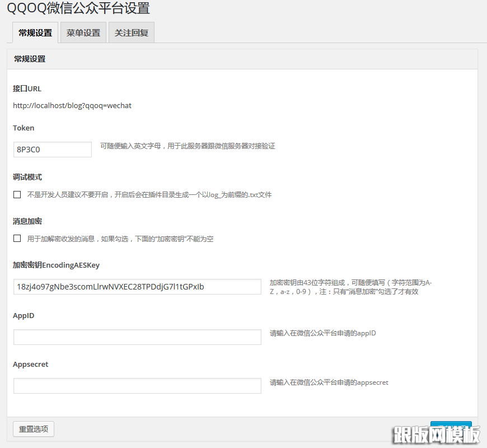Select the 常规设置 tab
Image resolution: width=487 pixels, height=448 pixels.
[35, 32]
